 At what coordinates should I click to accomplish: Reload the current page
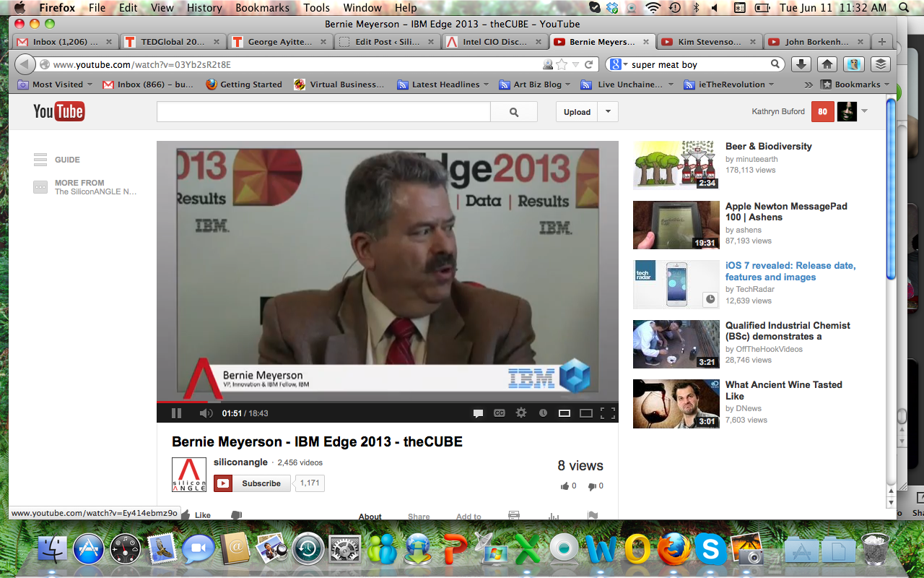pos(589,64)
